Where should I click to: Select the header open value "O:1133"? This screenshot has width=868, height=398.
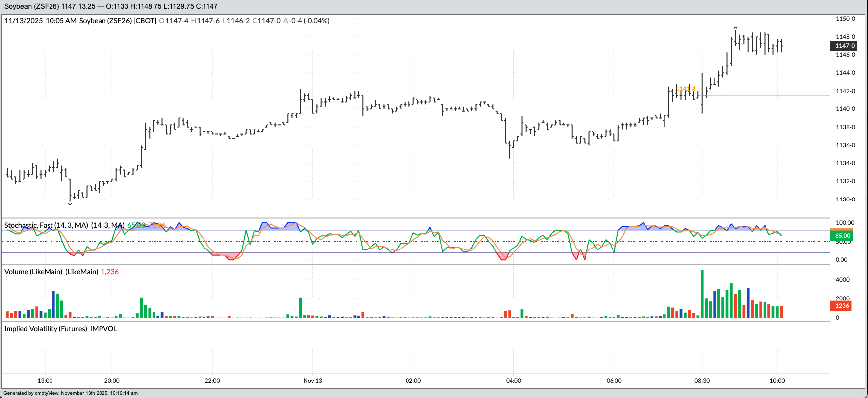coord(117,6)
